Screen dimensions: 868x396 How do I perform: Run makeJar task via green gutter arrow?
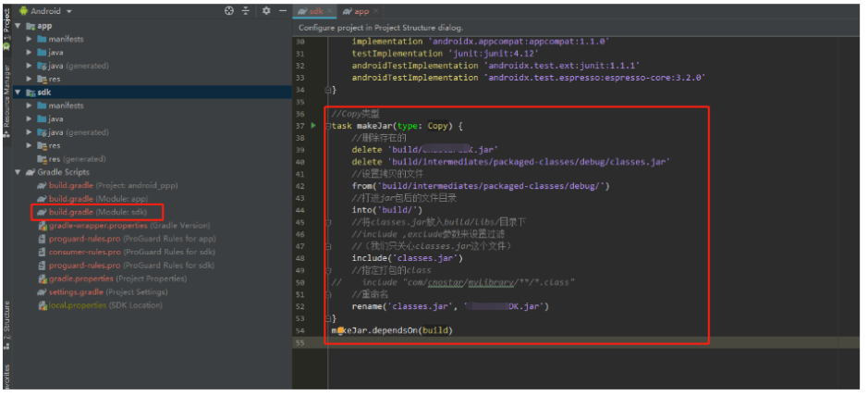(313, 126)
